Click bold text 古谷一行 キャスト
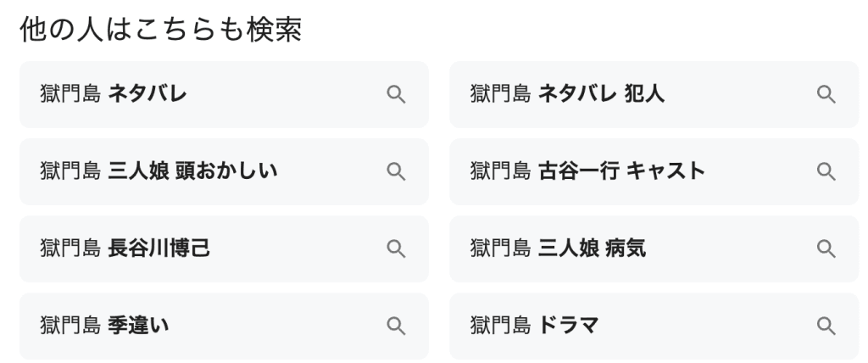 pyautogui.click(x=621, y=171)
